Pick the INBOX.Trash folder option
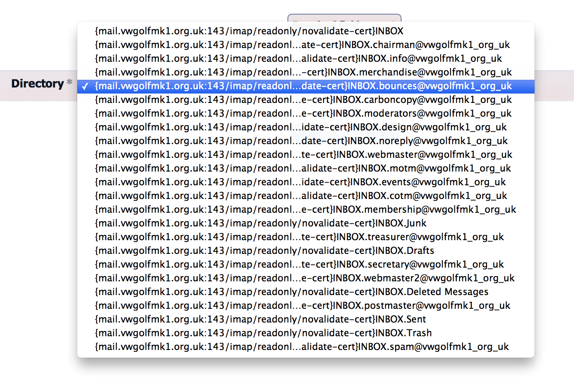This screenshot has width=574, height=392. (263, 333)
